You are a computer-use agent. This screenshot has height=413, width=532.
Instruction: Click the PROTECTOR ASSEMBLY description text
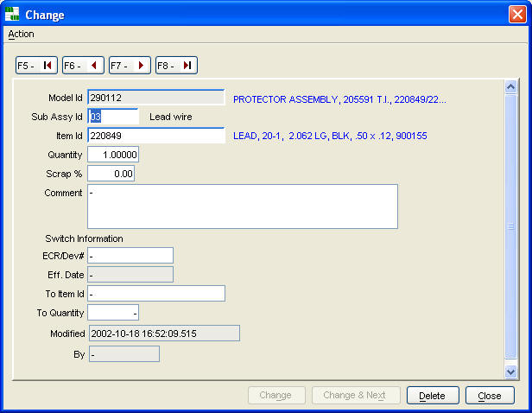(x=339, y=99)
